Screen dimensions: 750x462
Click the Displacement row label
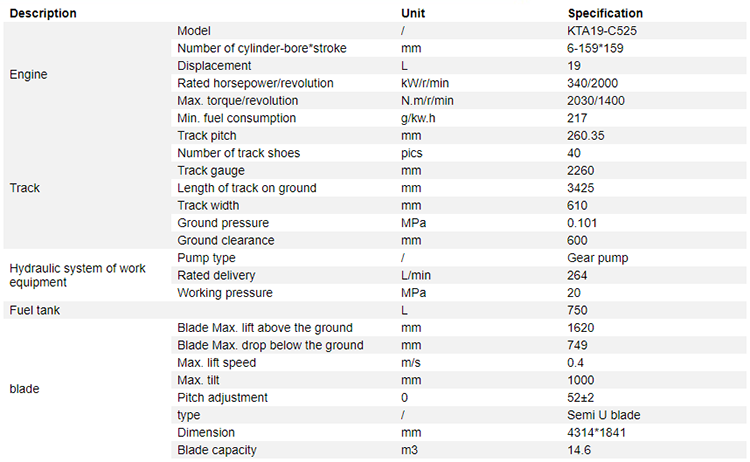214,66
